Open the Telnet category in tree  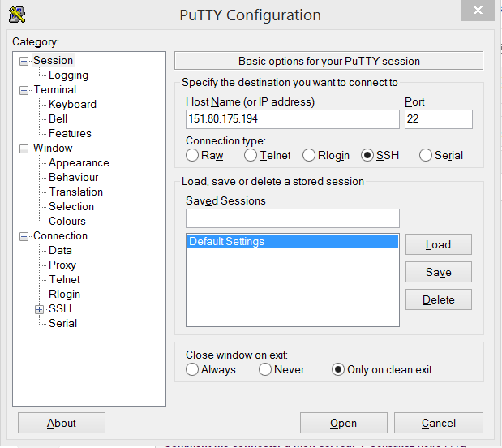pyautogui.click(x=64, y=280)
